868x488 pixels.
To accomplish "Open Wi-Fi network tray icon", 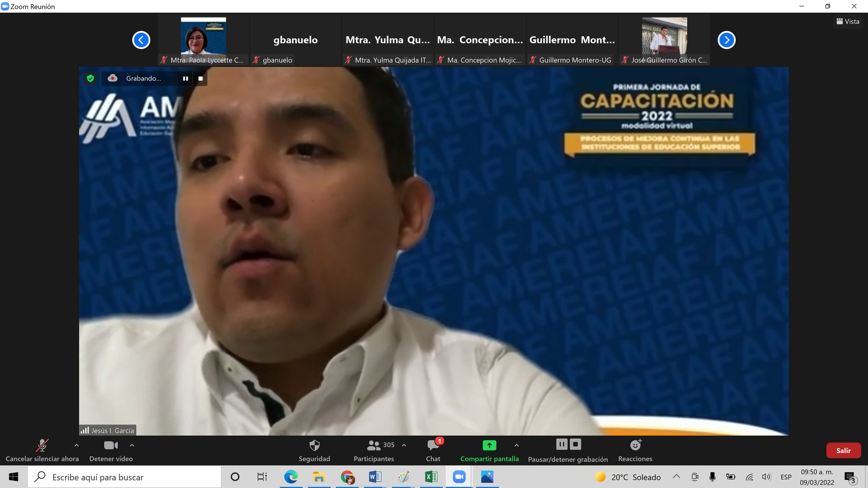I will pos(749,477).
